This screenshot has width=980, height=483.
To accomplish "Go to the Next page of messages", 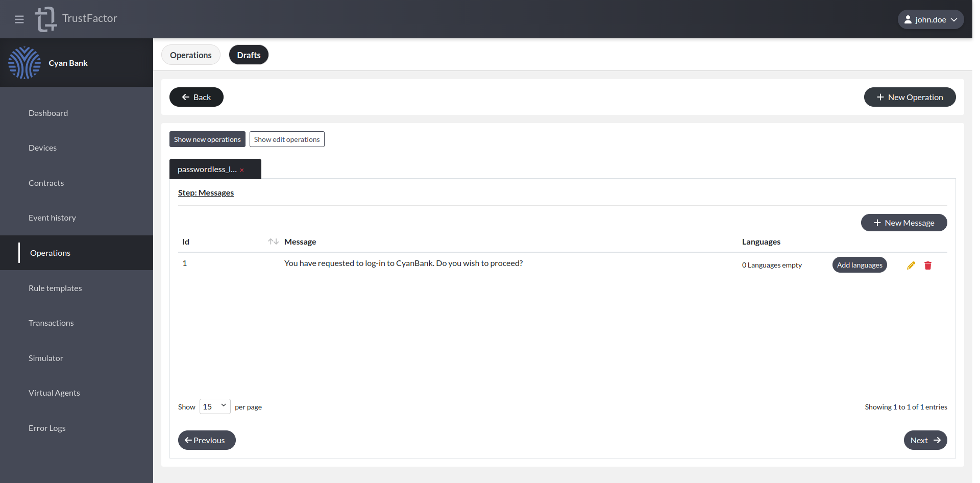I will (925, 440).
